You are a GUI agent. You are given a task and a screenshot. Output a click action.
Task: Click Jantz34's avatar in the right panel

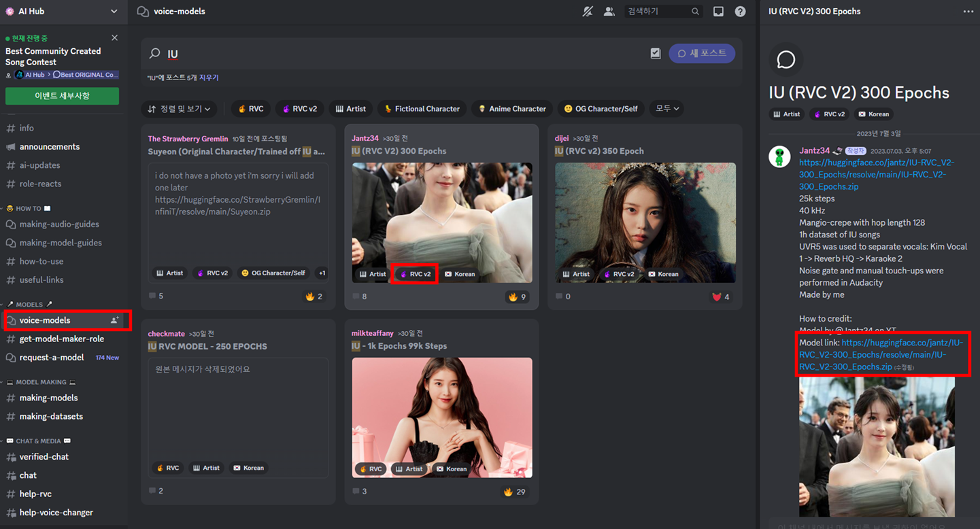pos(779,156)
